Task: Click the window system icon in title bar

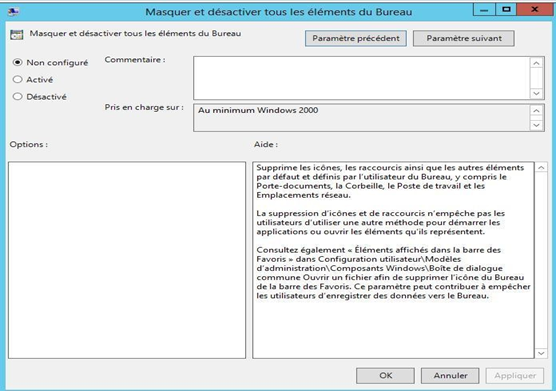Action: click(13, 12)
